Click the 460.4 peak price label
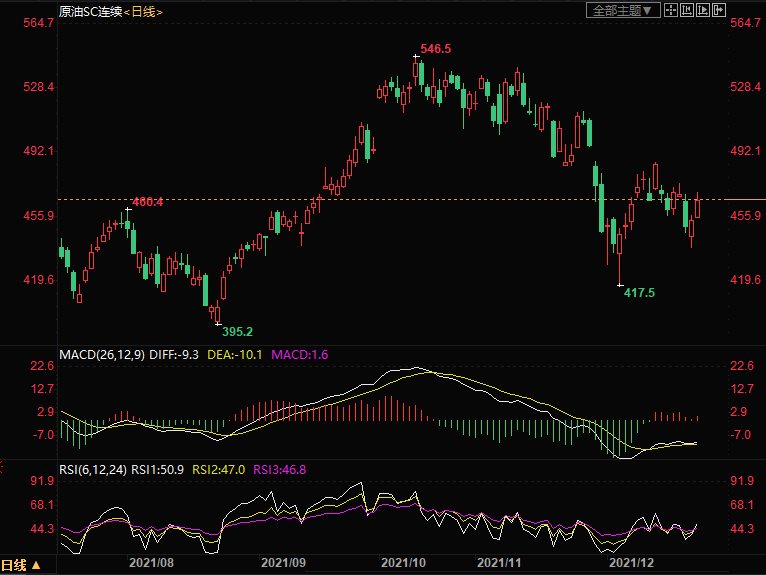The height and width of the screenshot is (575, 766). (148, 202)
